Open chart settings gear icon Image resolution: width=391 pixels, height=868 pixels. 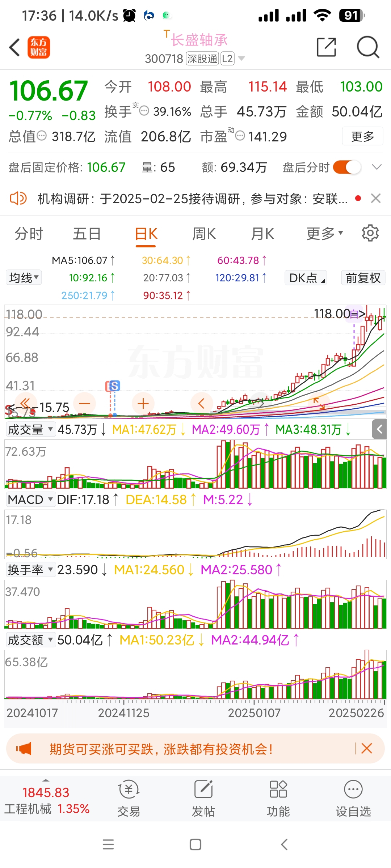tap(370, 233)
